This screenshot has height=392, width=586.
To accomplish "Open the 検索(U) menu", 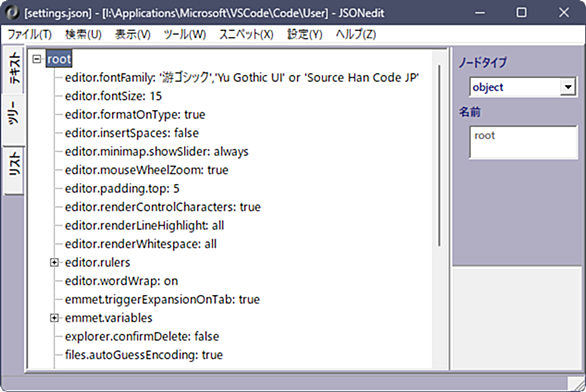I will click(x=83, y=34).
